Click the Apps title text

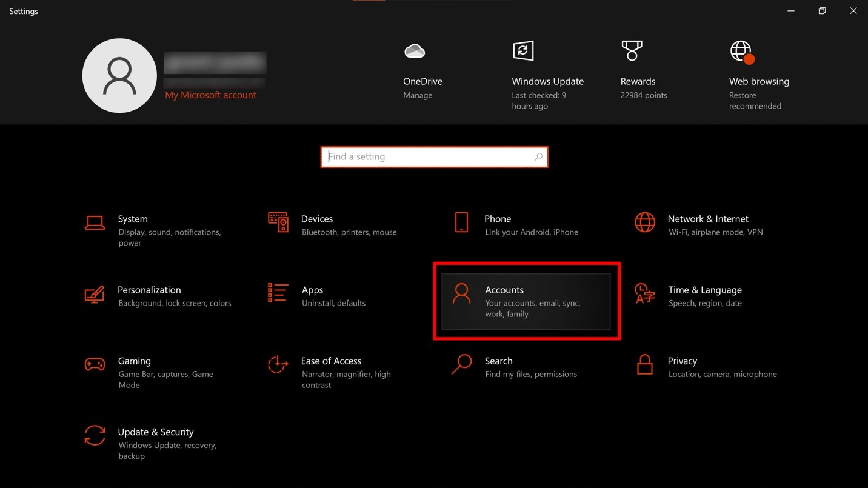coord(312,290)
